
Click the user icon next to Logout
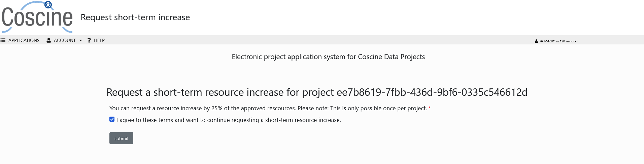(536, 41)
